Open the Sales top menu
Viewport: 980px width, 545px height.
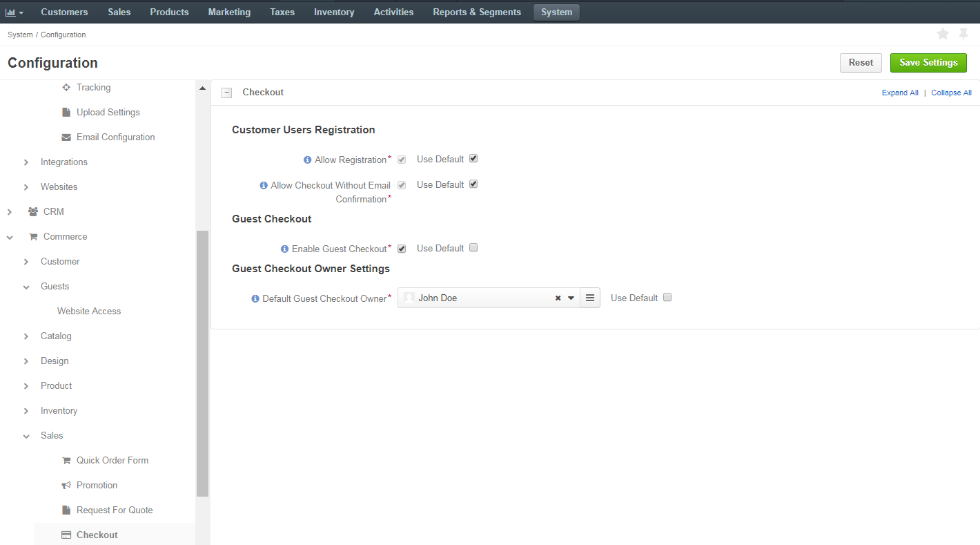[119, 12]
